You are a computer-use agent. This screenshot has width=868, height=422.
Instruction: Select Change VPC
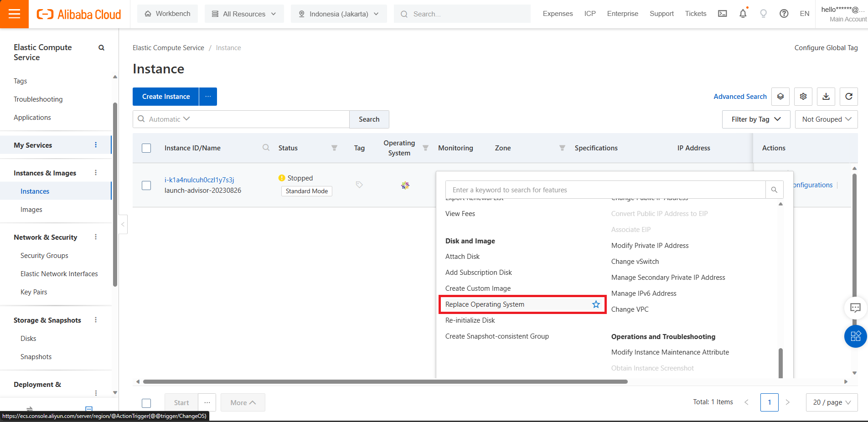[x=630, y=309]
